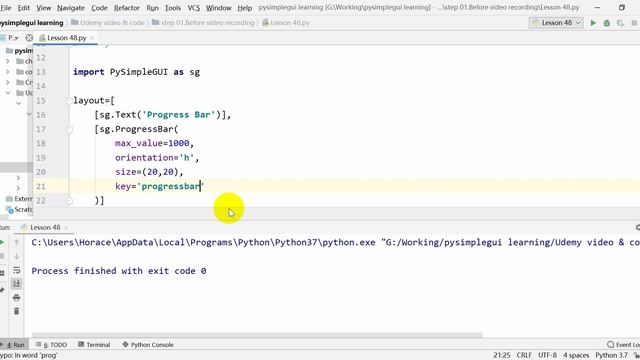Select Scratches node in project tree
This screenshot has width=640, height=360.
pos(19,209)
